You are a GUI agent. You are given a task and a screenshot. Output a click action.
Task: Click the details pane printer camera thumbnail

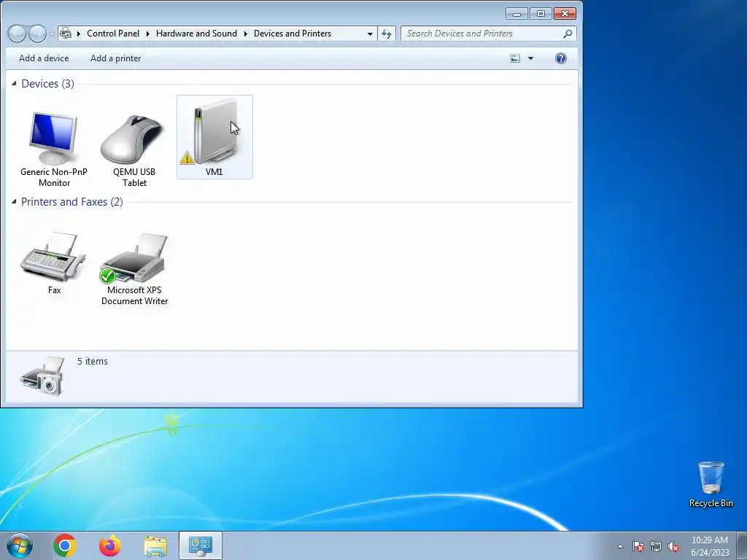[x=42, y=376]
